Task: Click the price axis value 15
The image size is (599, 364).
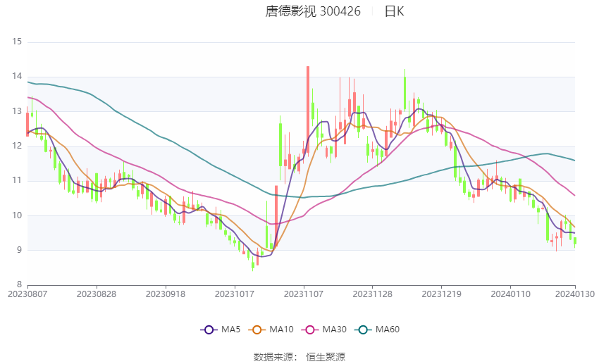Action: pos(17,42)
